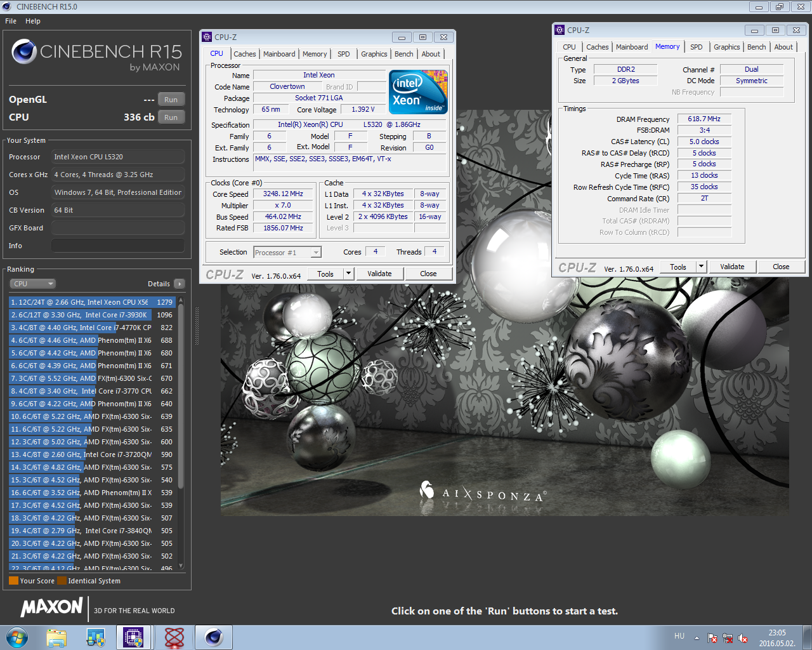Image resolution: width=812 pixels, height=650 pixels.
Task: Click Close in the CPU-tab CPU-Z window
Action: (x=428, y=274)
